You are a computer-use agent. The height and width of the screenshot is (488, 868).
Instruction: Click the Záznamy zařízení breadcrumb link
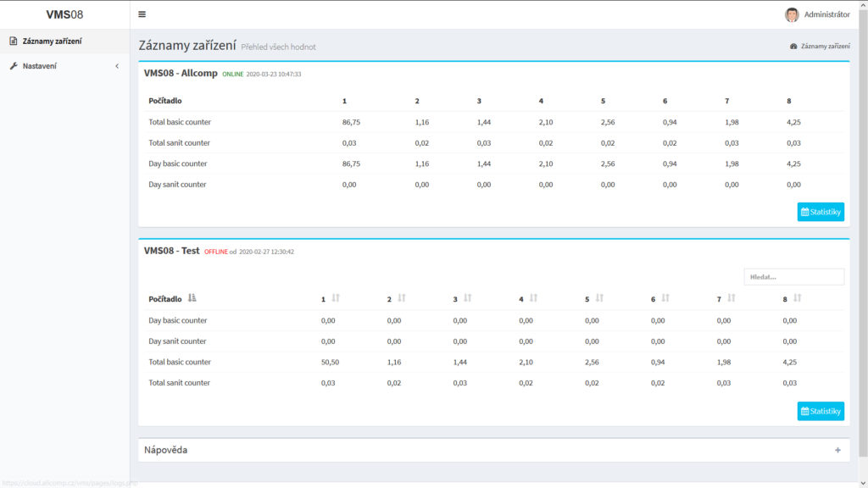tap(825, 47)
